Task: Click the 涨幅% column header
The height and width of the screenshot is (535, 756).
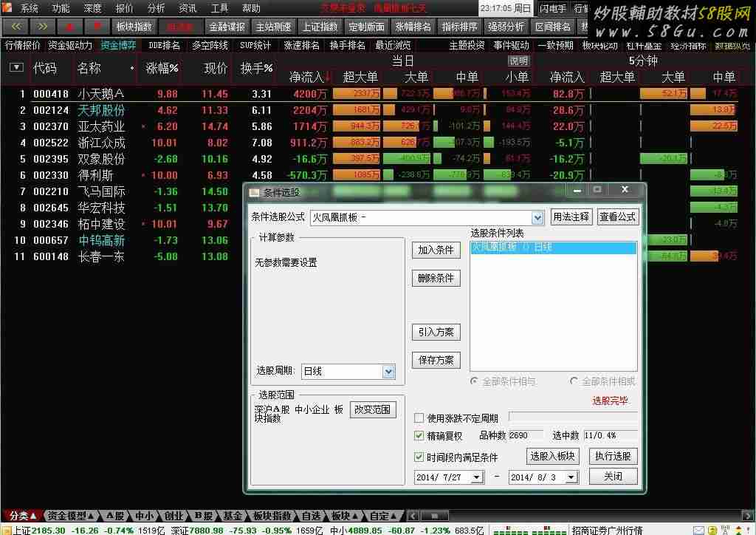Action: tap(162, 68)
